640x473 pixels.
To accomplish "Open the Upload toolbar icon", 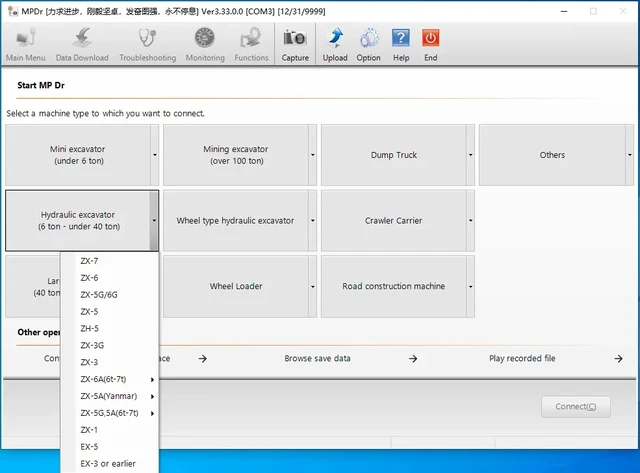I will click(x=335, y=38).
